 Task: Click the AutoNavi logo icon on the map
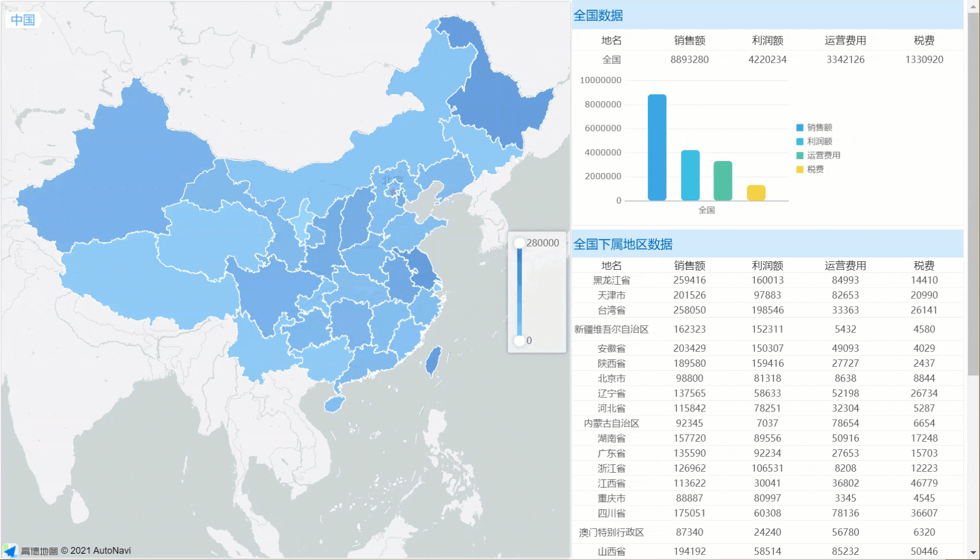coord(10,551)
